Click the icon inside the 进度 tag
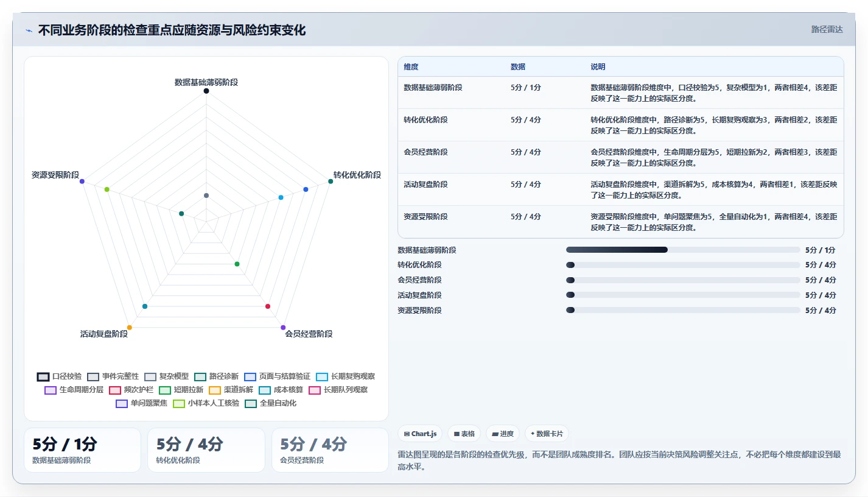 495,434
